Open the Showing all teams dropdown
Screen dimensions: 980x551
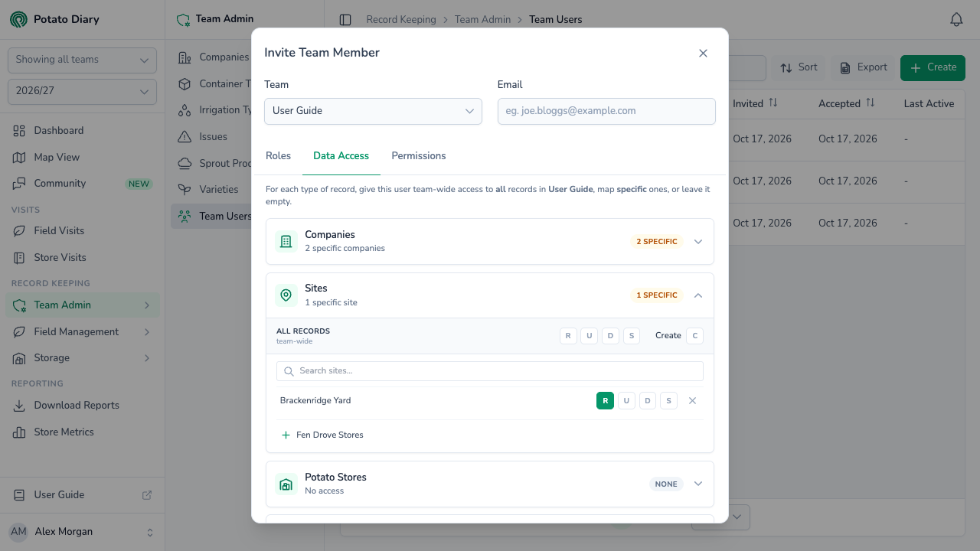[x=82, y=60]
